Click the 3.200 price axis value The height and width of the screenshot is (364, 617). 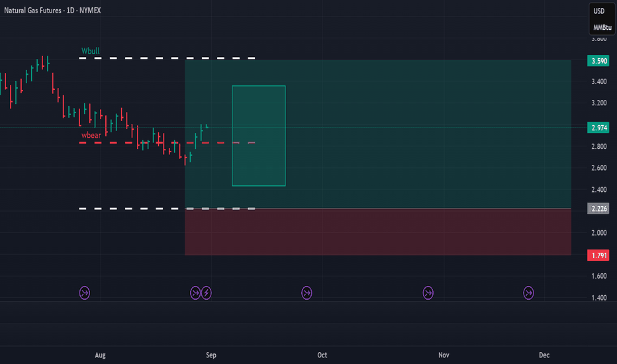point(599,103)
